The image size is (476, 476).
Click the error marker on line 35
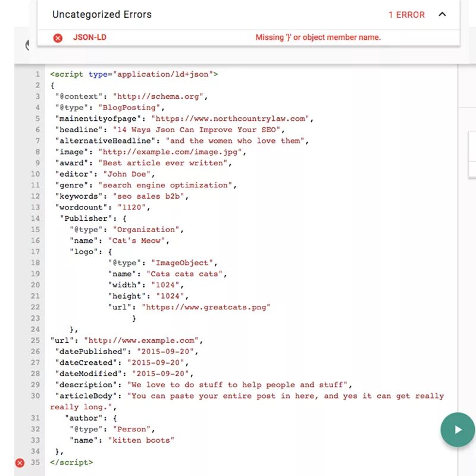pyautogui.click(x=20, y=463)
